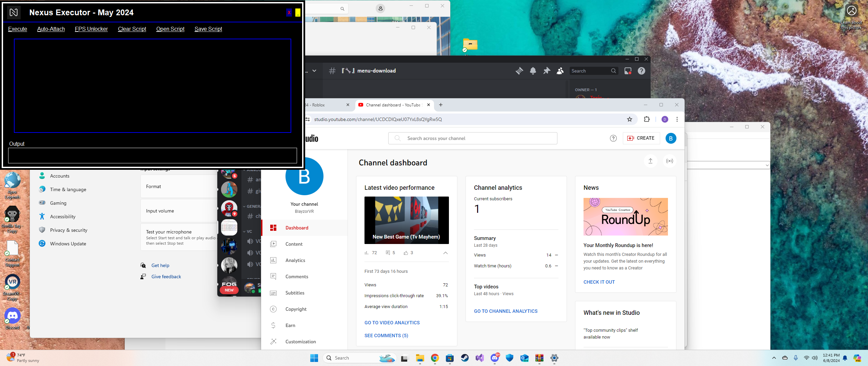Screen dimensions: 868x366
Task: Toggle Discord member list icon
Action: click(x=560, y=71)
